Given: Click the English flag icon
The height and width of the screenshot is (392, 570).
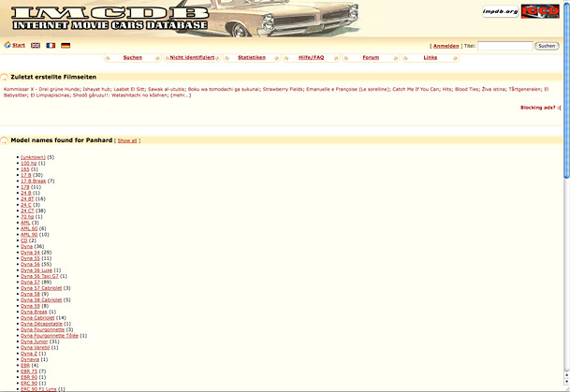Looking at the screenshot, I should pos(36,45).
